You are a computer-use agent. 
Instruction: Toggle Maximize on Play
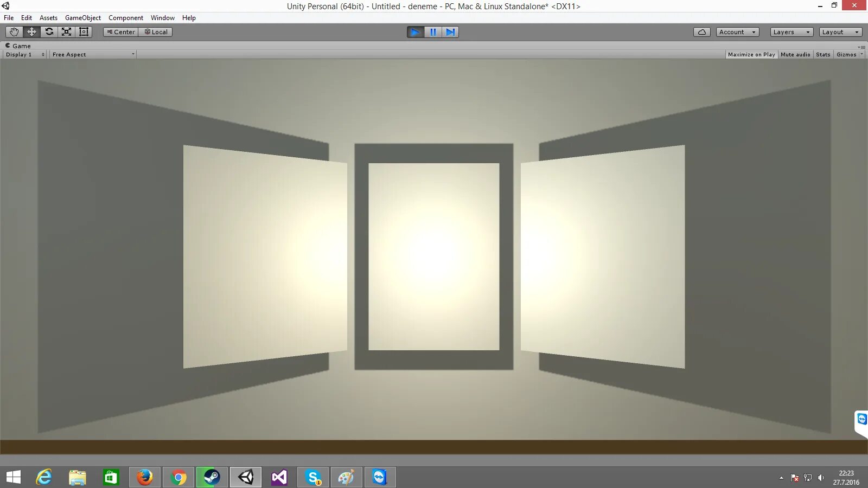(x=751, y=55)
